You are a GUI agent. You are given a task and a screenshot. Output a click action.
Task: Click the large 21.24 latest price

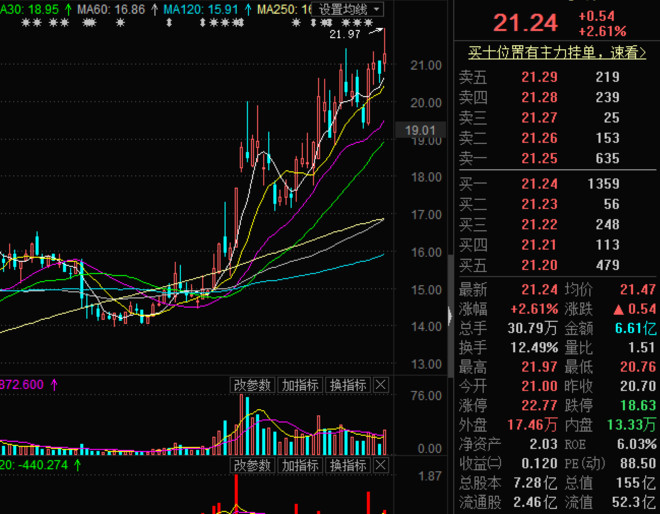coord(526,23)
